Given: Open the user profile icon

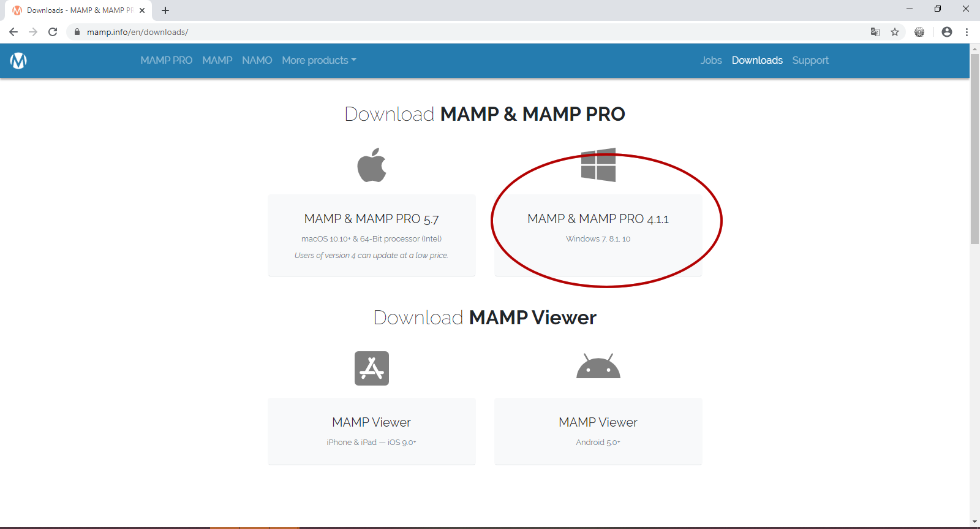Looking at the screenshot, I should point(947,32).
